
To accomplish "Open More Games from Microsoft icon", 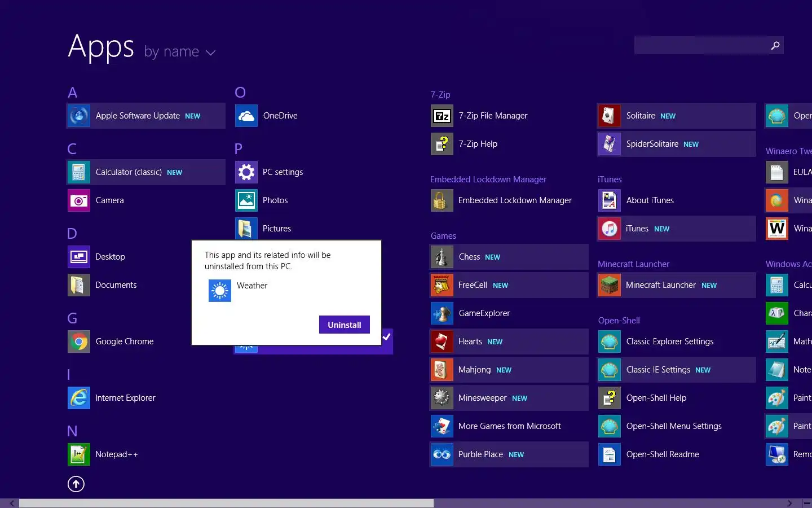I will tap(442, 426).
